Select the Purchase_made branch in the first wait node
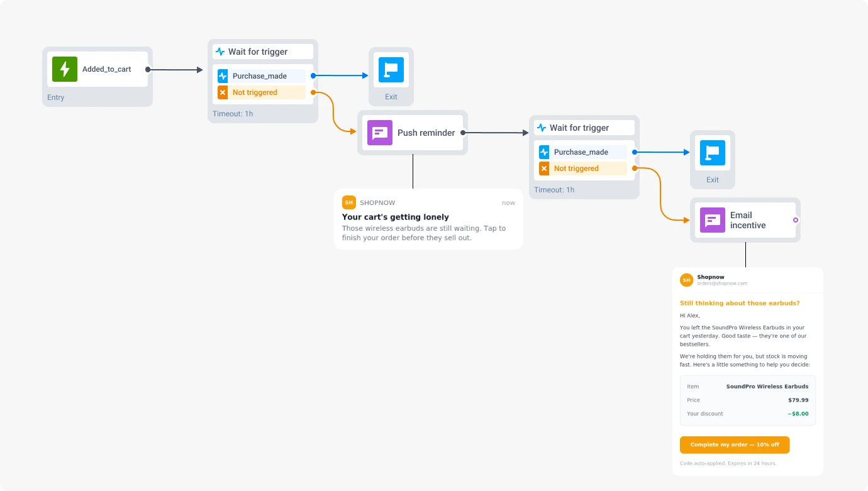Viewport: 868px width, 491px height. pos(261,75)
